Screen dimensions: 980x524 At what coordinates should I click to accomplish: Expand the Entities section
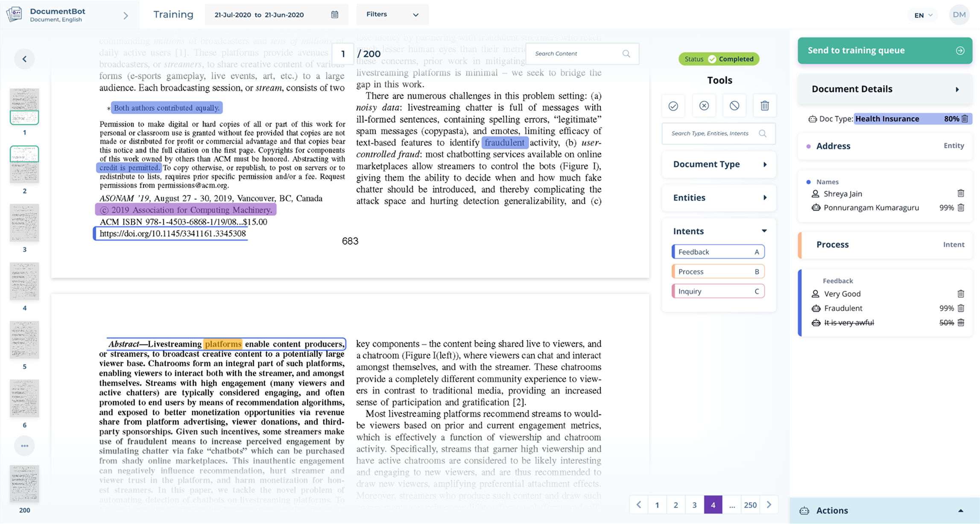click(719, 198)
